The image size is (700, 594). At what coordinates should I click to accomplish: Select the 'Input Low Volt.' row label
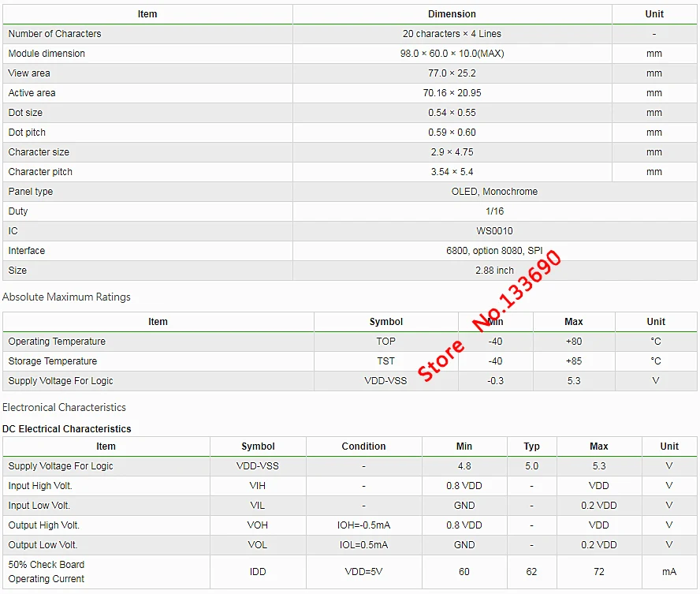39,505
